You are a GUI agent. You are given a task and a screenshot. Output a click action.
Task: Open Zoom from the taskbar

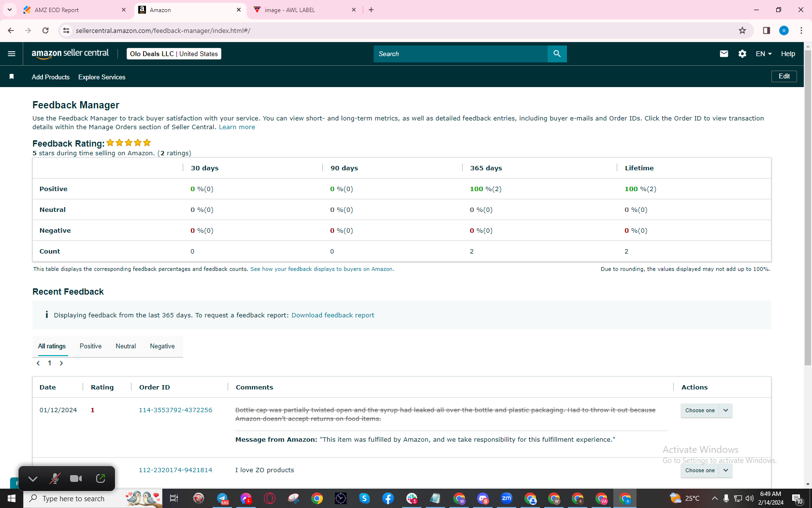(507, 498)
